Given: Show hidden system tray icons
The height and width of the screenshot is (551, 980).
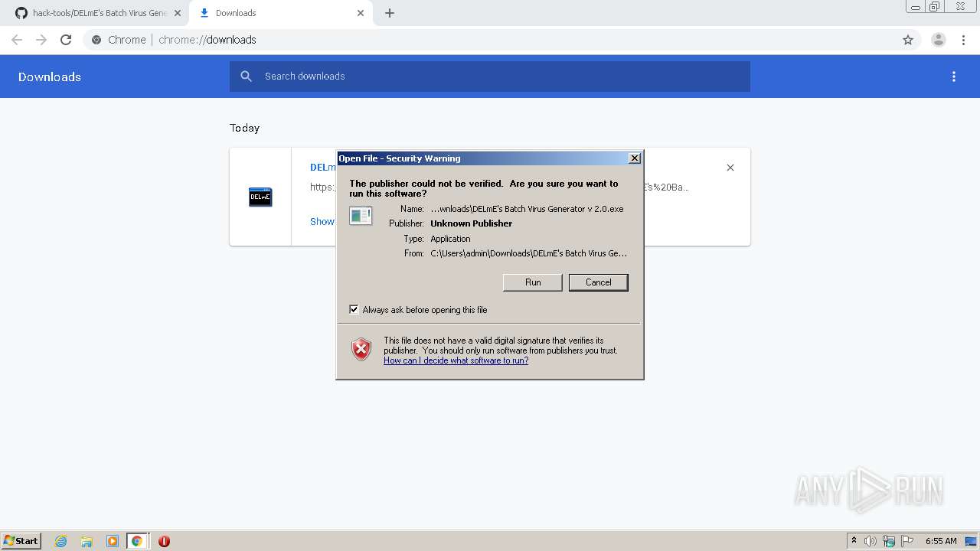Looking at the screenshot, I should coord(854,541).
